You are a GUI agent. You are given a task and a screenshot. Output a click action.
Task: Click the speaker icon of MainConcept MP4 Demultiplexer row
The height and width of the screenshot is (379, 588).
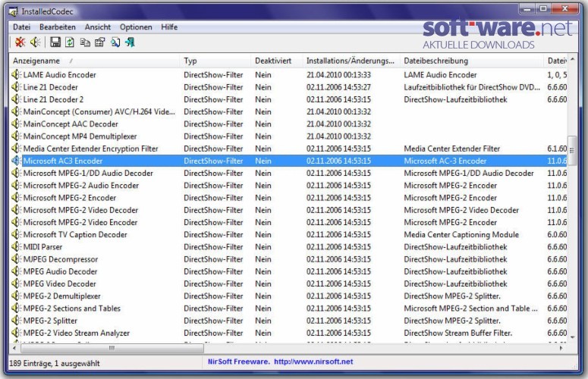coord(16,136)
